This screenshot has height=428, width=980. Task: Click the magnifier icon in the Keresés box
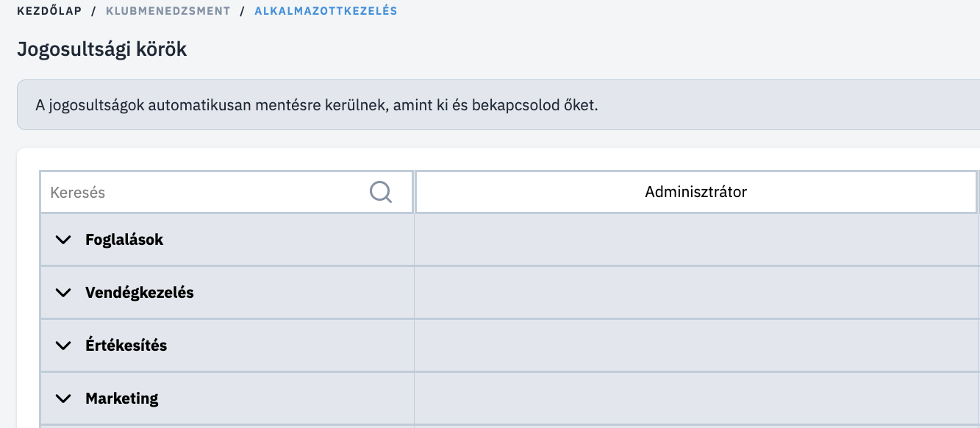pyautogui.click(x=380, y=193)
